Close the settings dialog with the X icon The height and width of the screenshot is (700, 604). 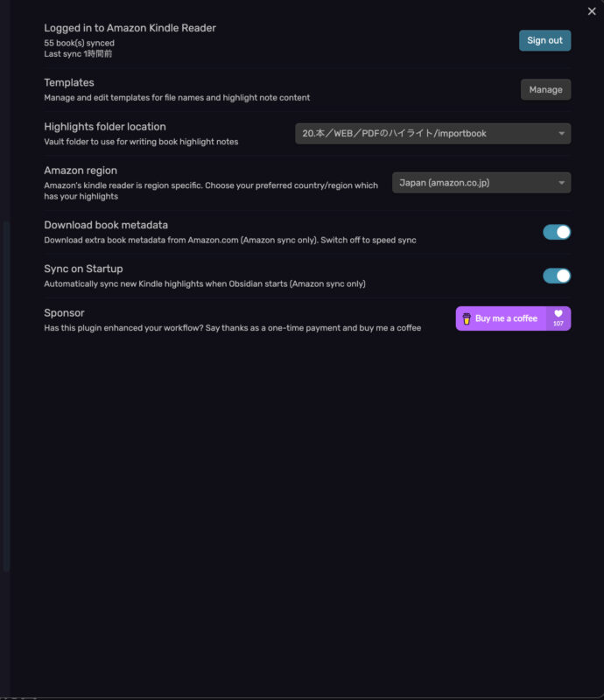[592, 11]
